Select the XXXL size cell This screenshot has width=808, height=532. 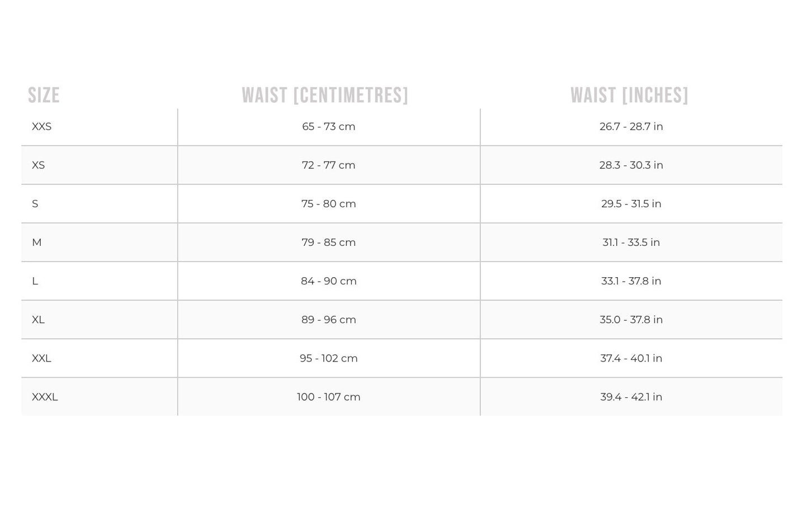(45, 397)
